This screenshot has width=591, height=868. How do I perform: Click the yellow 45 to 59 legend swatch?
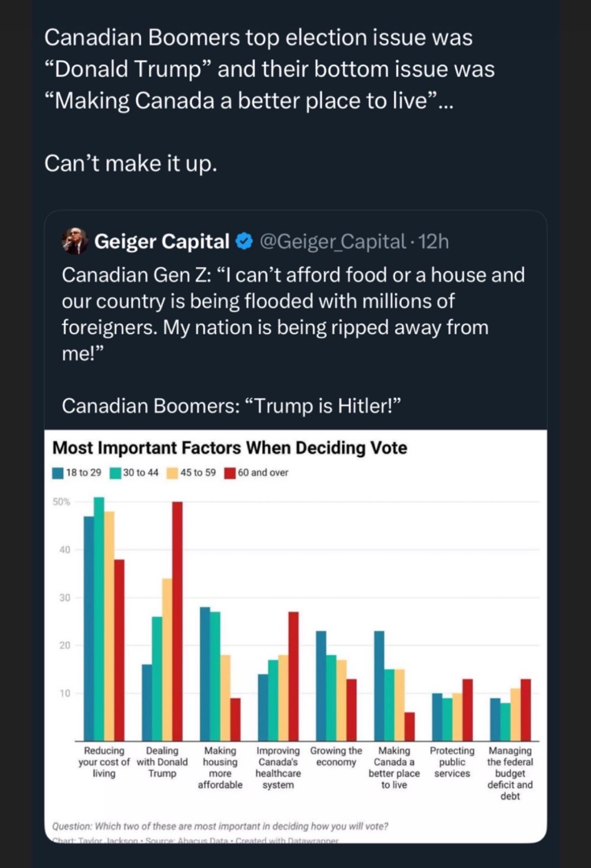point(172,473)
